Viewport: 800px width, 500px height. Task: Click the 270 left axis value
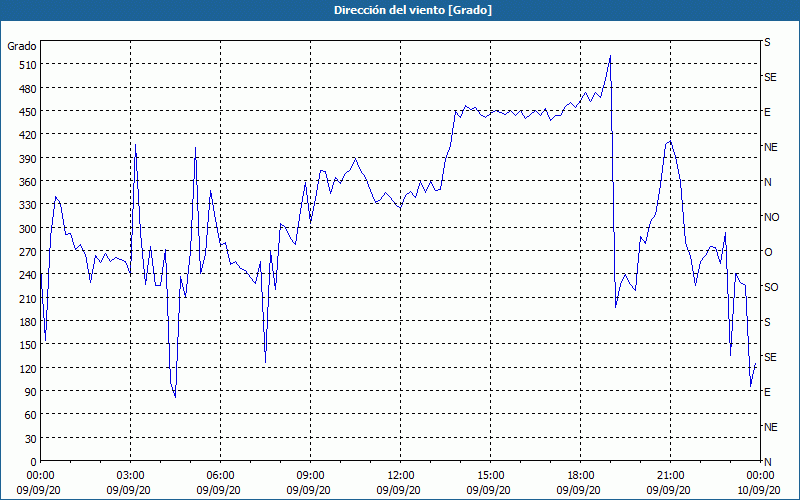tap(28, 252)
